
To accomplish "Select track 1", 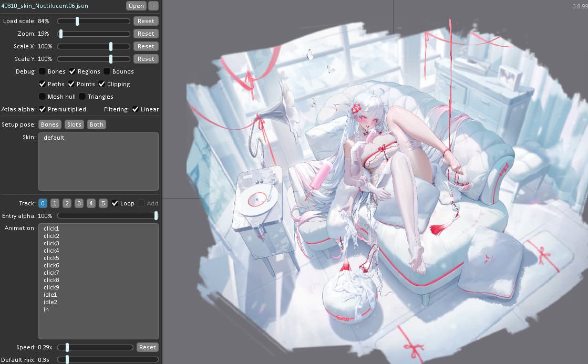I will click(x=55, y=203).
